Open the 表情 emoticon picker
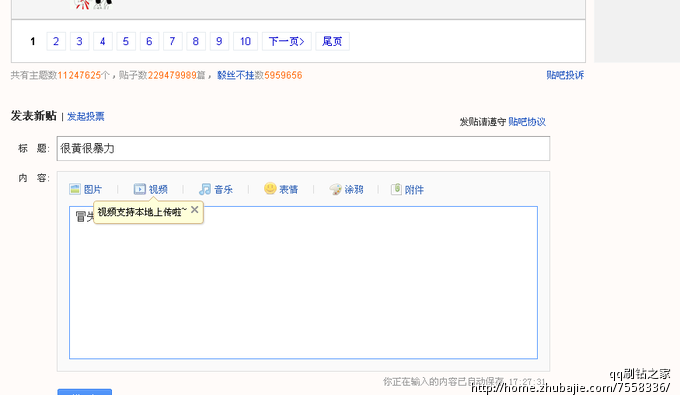 point(281,189)
